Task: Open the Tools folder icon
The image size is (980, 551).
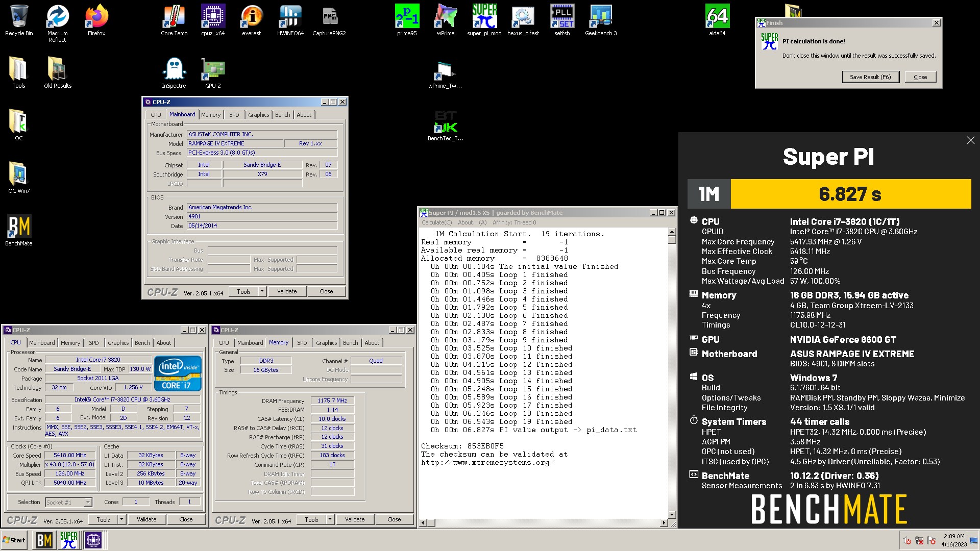Action: click(19, 73)
